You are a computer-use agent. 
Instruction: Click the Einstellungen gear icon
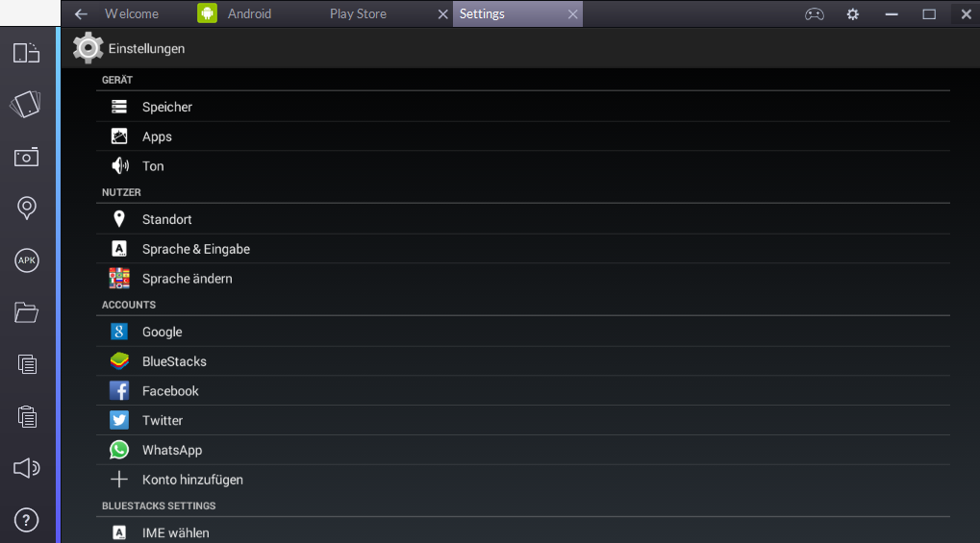[x=88, y=48]
